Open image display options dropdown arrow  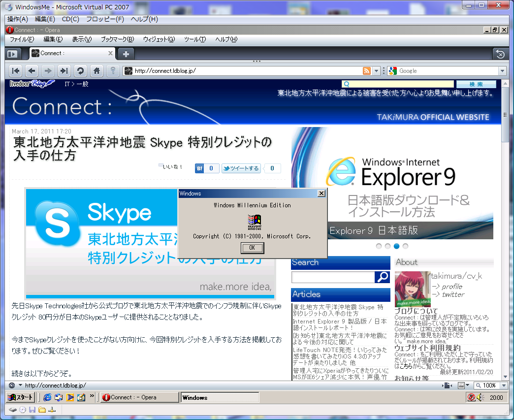tap(467, 386)
